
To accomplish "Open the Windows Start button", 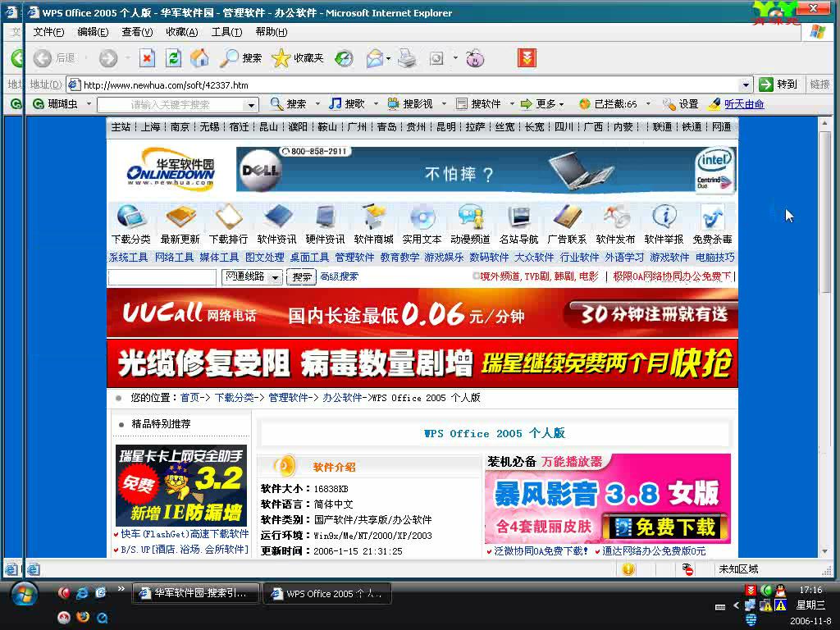I will 22,595.
